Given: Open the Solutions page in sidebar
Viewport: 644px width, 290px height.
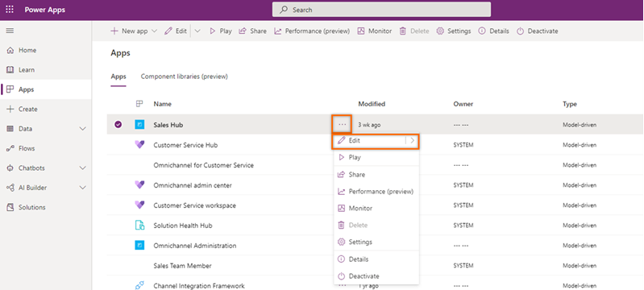Looking at the screenshot, I should (x=31, y=208).
